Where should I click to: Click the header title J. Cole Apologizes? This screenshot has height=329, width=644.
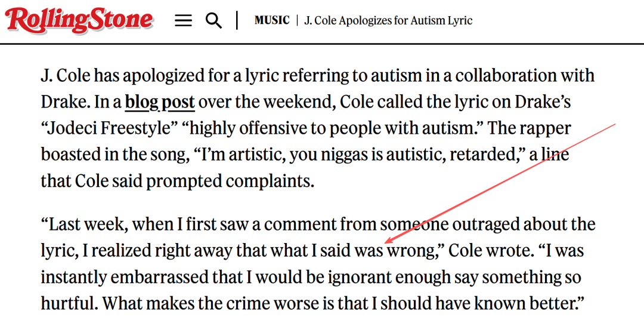tap(388, 20)
